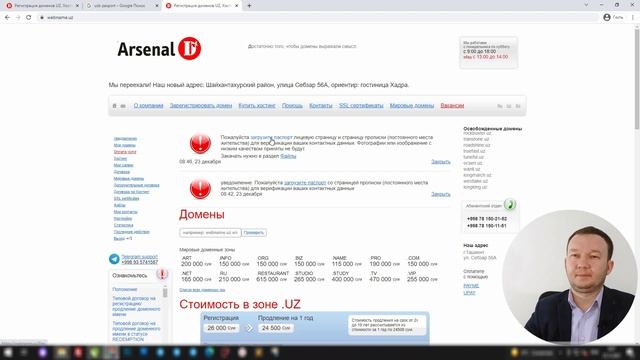Click the presenter webcam thumbnail

570,277
